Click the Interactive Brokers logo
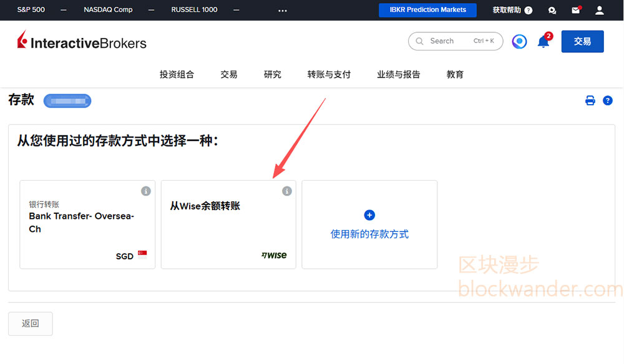Viewport: 624px width, 364px height. pyautogui.click(x=82, y=41)
